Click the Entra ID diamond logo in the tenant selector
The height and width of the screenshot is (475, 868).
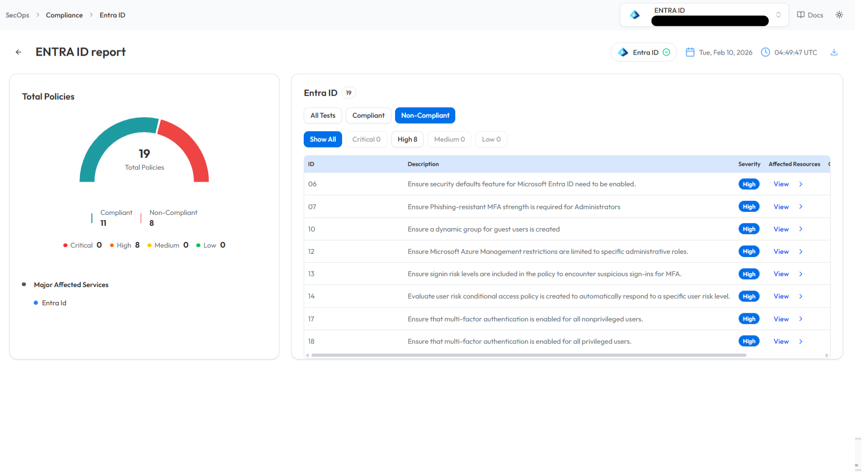tap(634, 15)
